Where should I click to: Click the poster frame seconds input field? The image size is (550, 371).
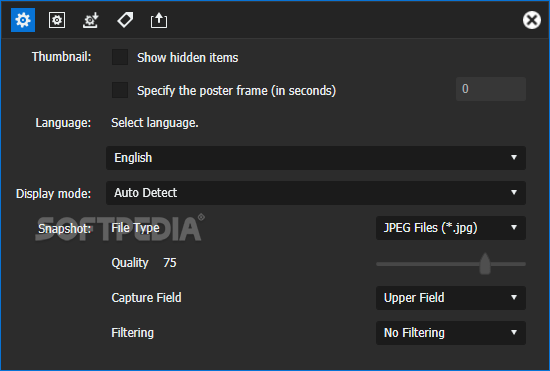tap(491, 89)
